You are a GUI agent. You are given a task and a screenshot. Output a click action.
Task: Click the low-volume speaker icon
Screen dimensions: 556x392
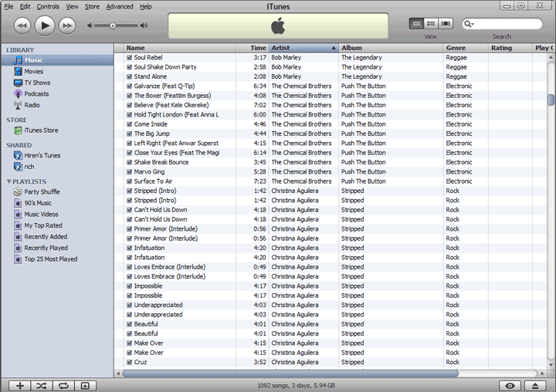pos(90,25)
